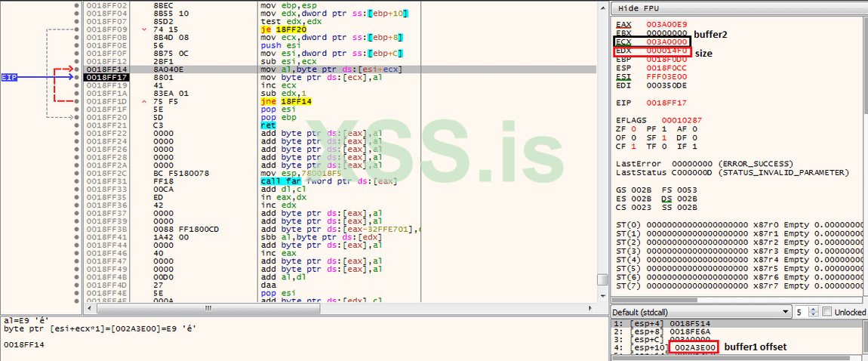The height and width of the screenshot is (361, 868).
Task: Select the 'je 18FF20' instruction
Action: pyautogui.click(x=284, y=29)
